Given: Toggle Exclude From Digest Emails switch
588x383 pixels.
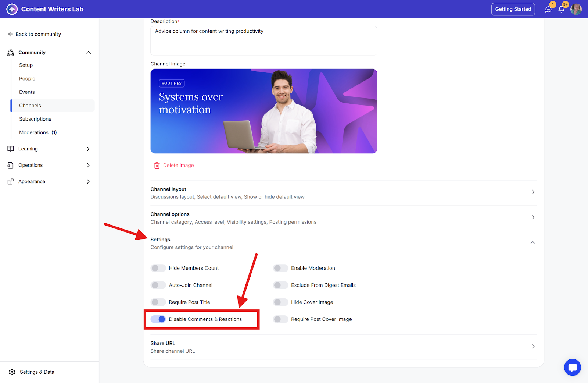Looking at the screenshot, I should click(x=280, y=285).
